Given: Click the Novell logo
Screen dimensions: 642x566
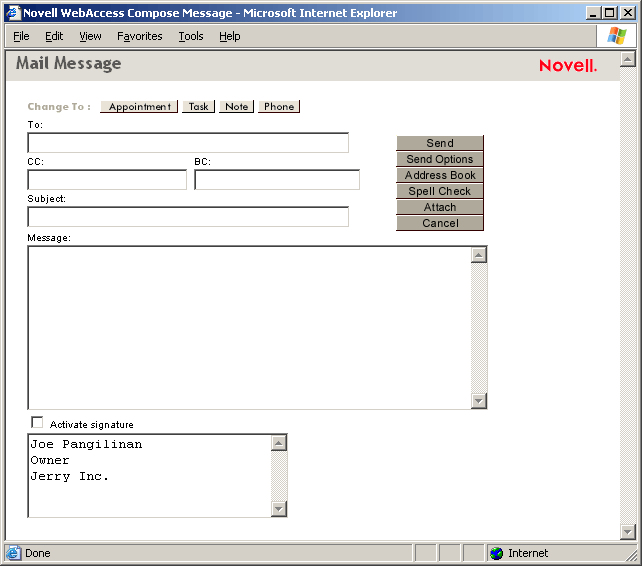Looking at the screenshot, I should pos(568,66).
